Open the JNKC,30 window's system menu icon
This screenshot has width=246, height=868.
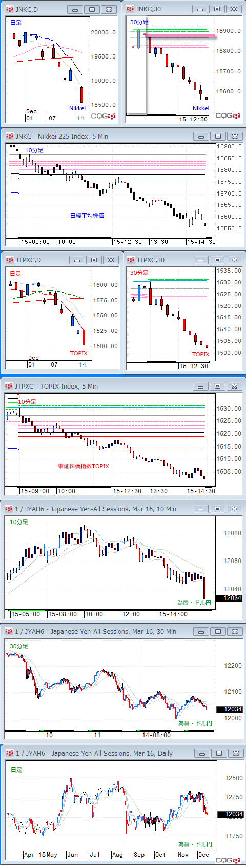[x=130, y=9]
